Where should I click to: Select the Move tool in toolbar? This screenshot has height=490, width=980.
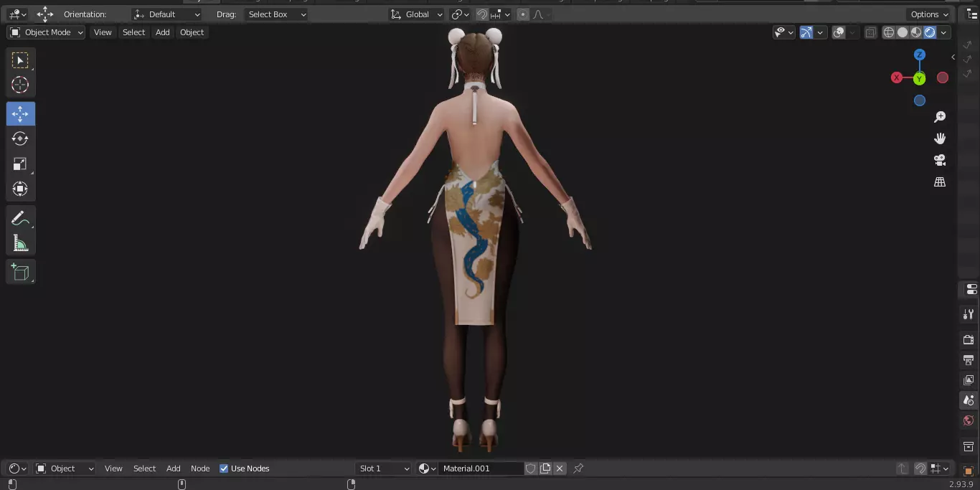click(x=20, y=114)
